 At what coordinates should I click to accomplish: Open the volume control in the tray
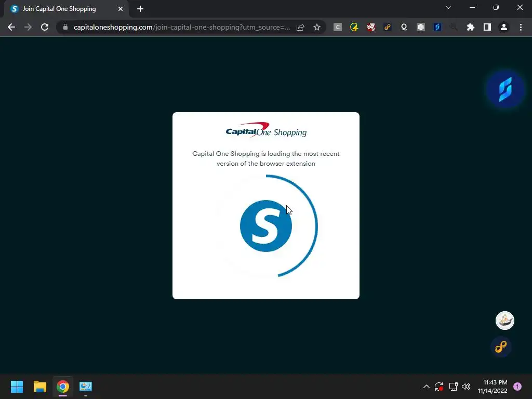tap(466, 387)
